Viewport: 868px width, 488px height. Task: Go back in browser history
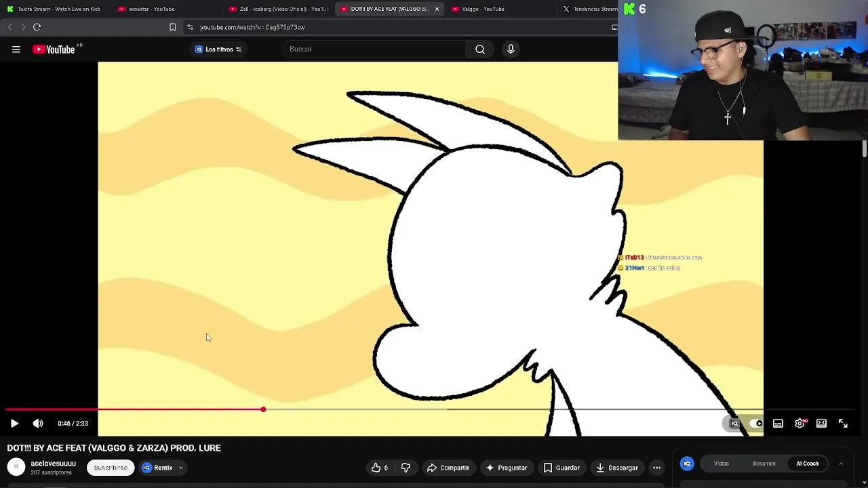click(x=9, y=27)
